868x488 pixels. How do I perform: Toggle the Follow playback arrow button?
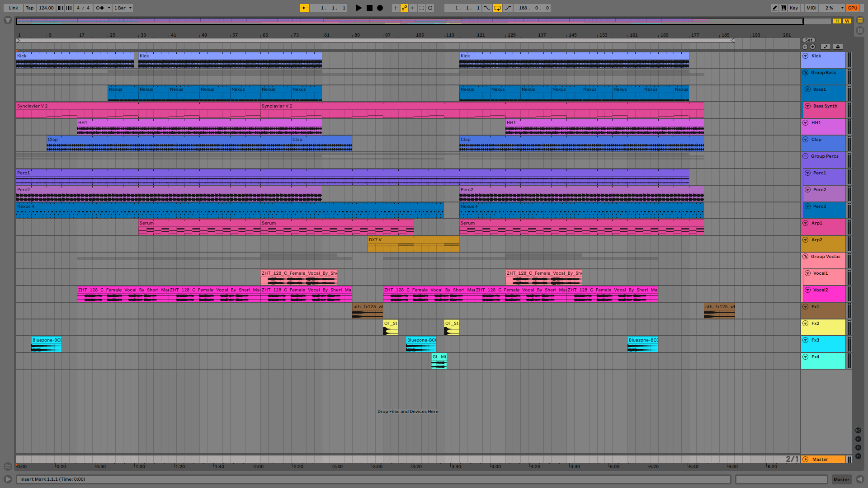tap(304, 8)
